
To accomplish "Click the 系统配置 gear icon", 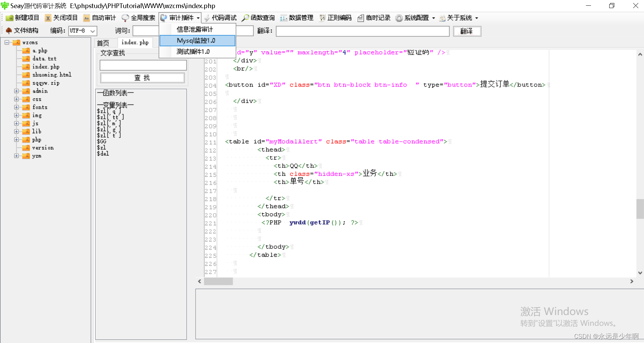I will click(x=399, y=18).
